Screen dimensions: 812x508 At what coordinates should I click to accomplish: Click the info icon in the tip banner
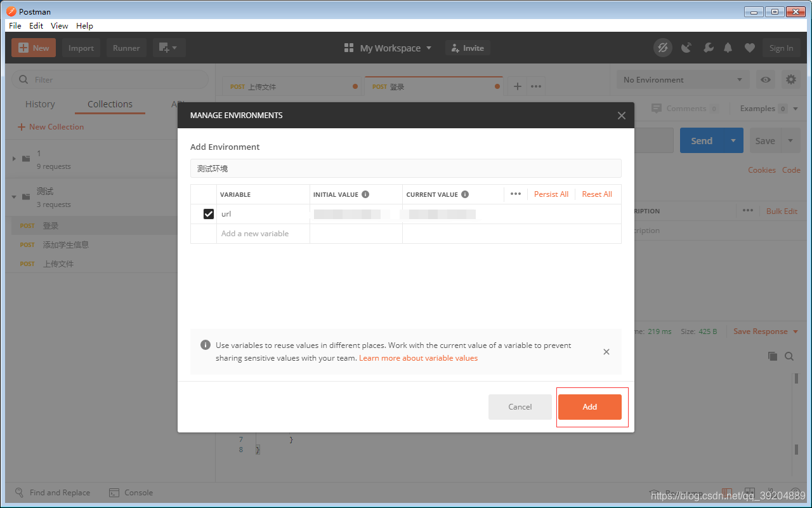(x=206, y=345)
